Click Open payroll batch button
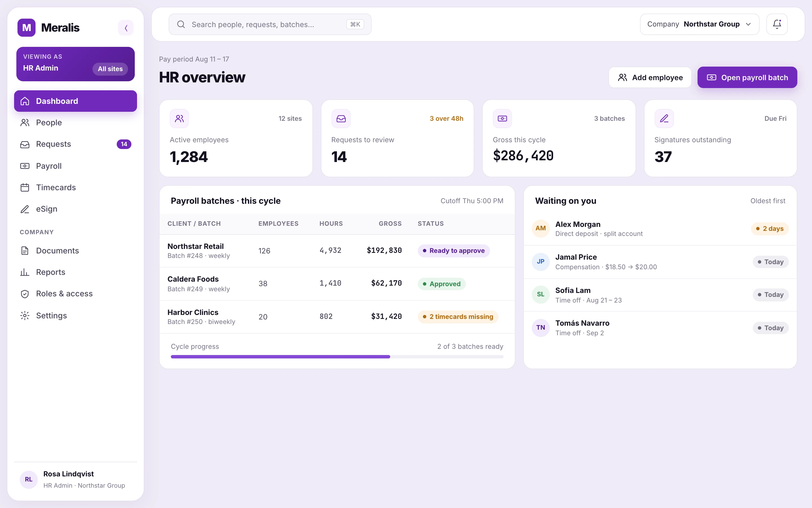 click(747, 78)
